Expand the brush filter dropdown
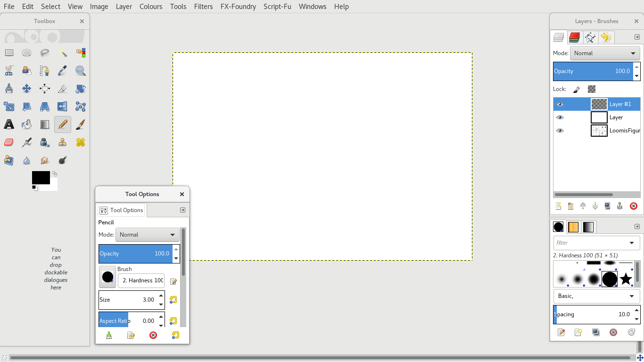 (x=632, y=243)
